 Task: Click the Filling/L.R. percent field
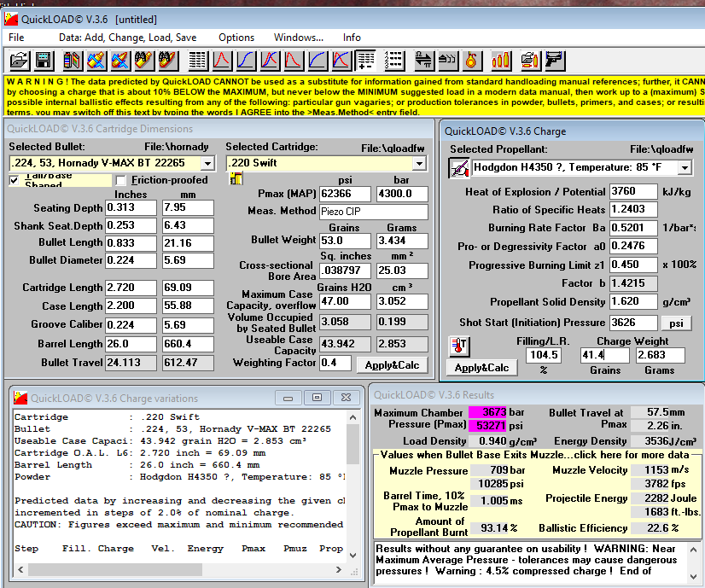pos(544,355)
